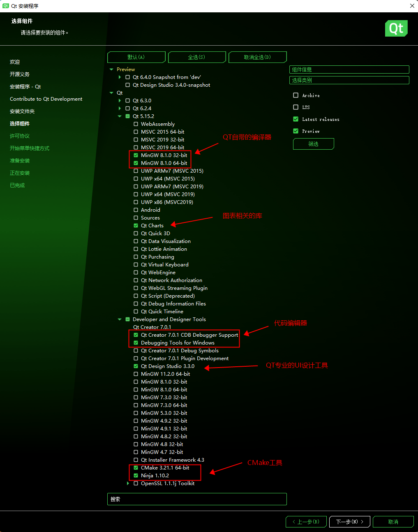
Task: Select Qt Creator 7.0.1 tree row
Action: coord(152,327)
